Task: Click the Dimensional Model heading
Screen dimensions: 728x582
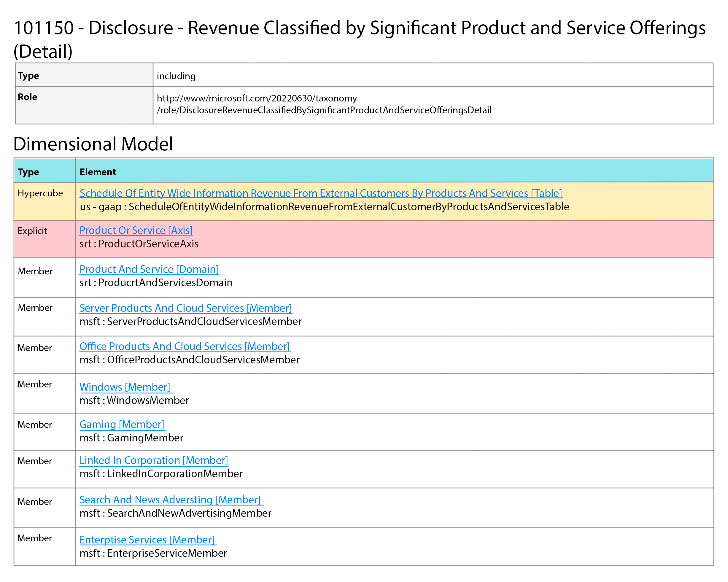Action: point(93,144)
